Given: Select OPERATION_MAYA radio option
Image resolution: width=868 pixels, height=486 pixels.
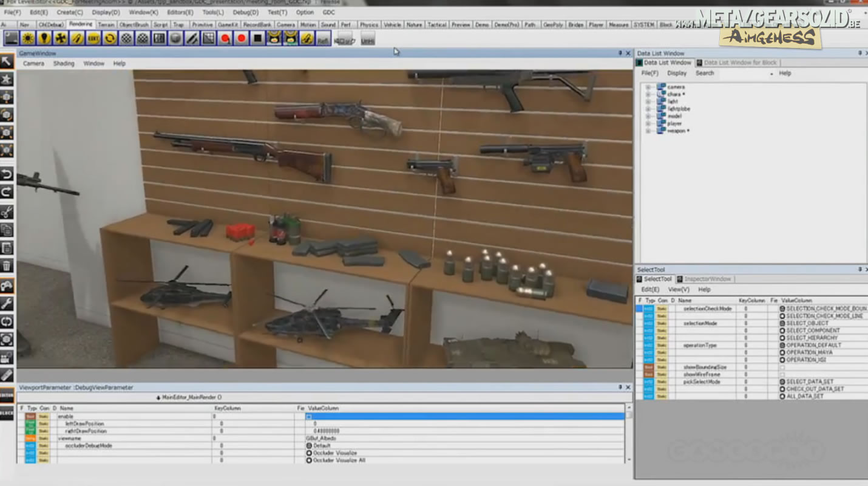Looking at the screenshot, I should pyautogui.click(x=782, y=352).
